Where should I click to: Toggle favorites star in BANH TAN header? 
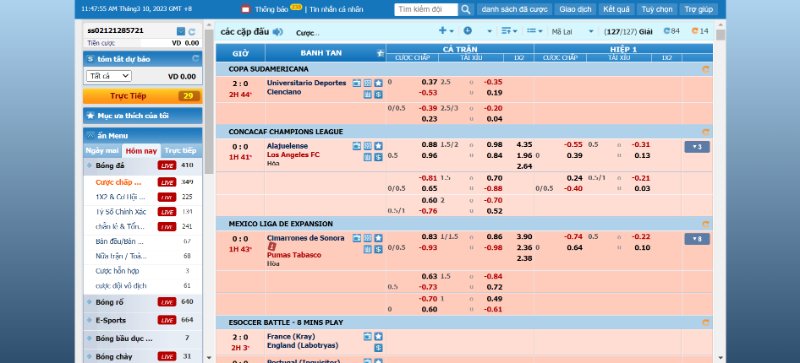point(380,53)
